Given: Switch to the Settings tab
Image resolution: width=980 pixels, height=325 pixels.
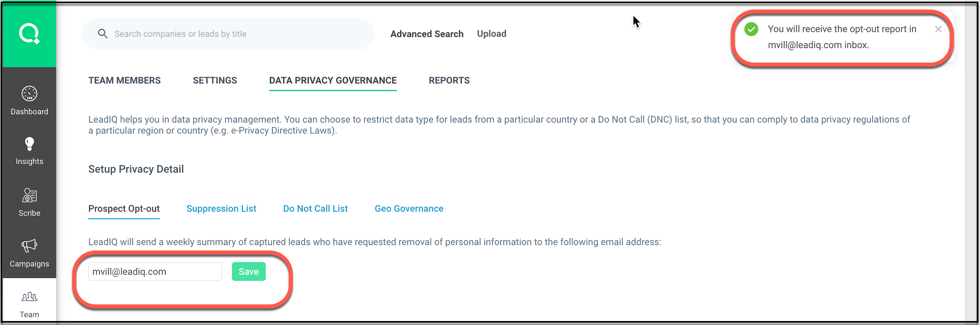Looking at the screenshot, I should click(x=215, y=80).
